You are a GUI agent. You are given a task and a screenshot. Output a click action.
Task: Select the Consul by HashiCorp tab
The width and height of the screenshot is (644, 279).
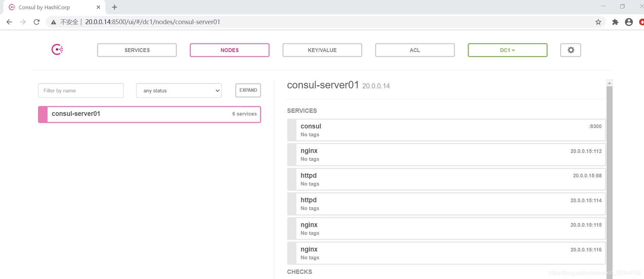(54, 7)
